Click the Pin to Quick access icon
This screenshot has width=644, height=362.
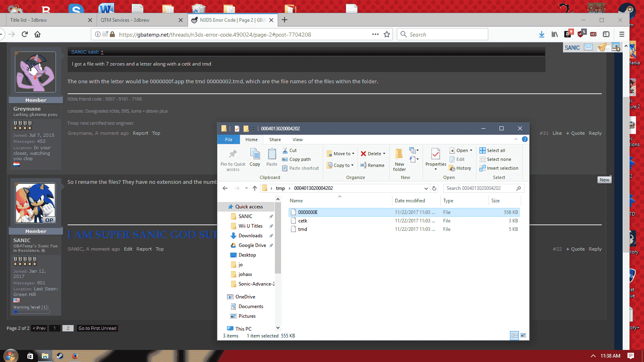[x=233, y=154]
